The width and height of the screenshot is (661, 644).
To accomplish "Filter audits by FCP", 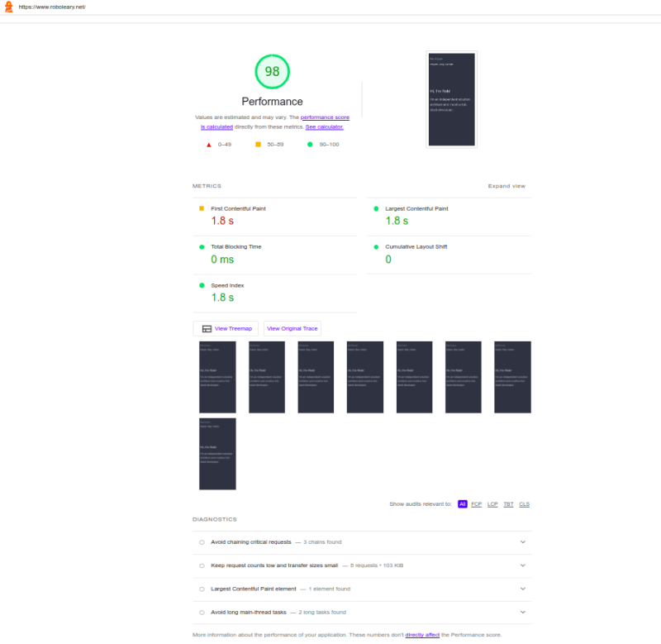I will (x=477, y=504).
